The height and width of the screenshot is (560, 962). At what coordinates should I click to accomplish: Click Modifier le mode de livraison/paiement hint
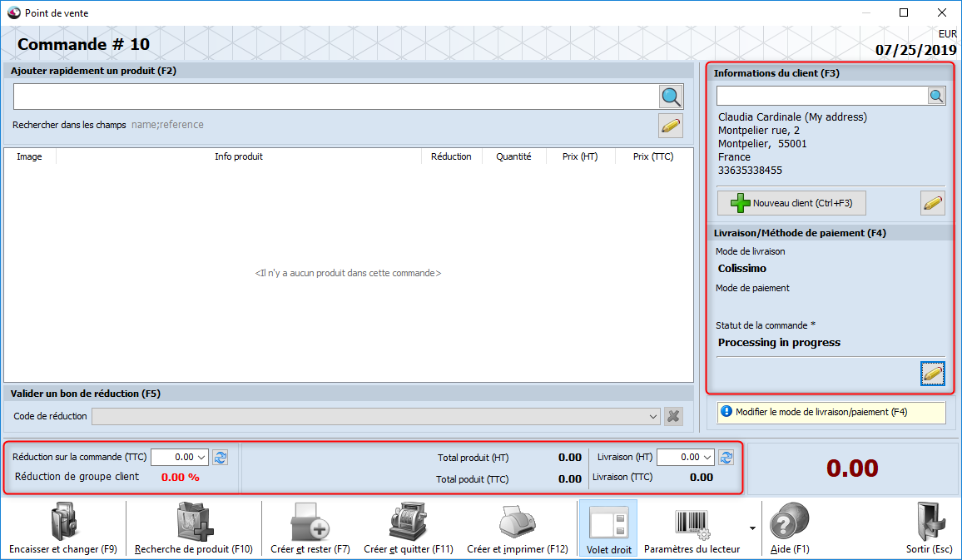pyautogui.click(x=831, y=412)
